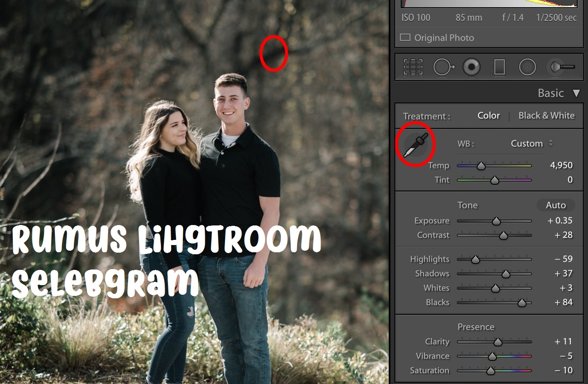Select the Clarity value + 11

click(563, 341)
